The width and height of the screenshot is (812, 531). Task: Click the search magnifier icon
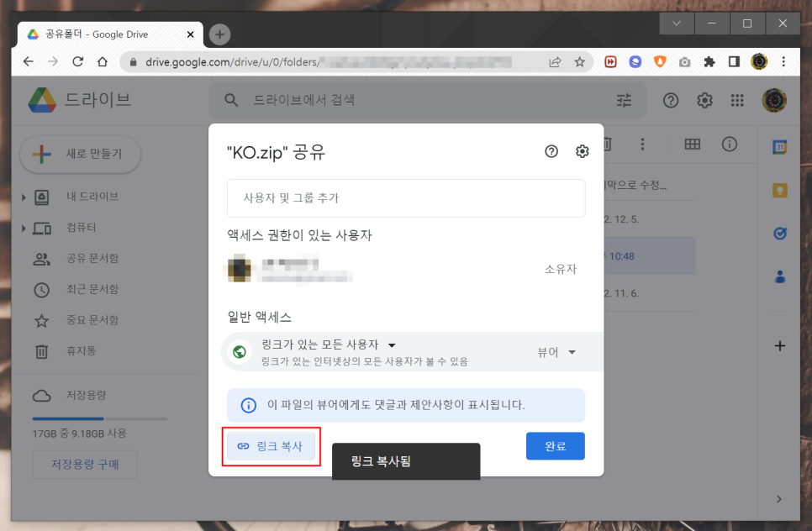pyautogui.click(x=231, y=100)
